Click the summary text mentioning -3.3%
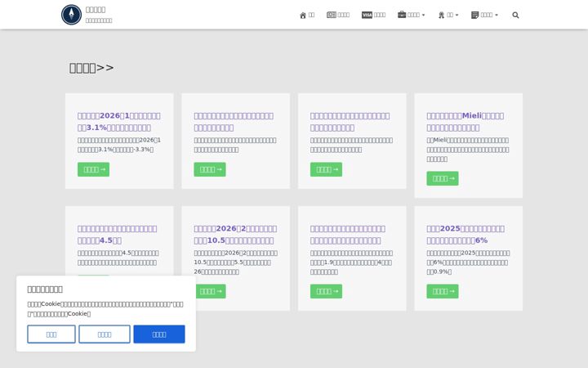The height and width of the screenshot is (368, 588). pos(119,145)
